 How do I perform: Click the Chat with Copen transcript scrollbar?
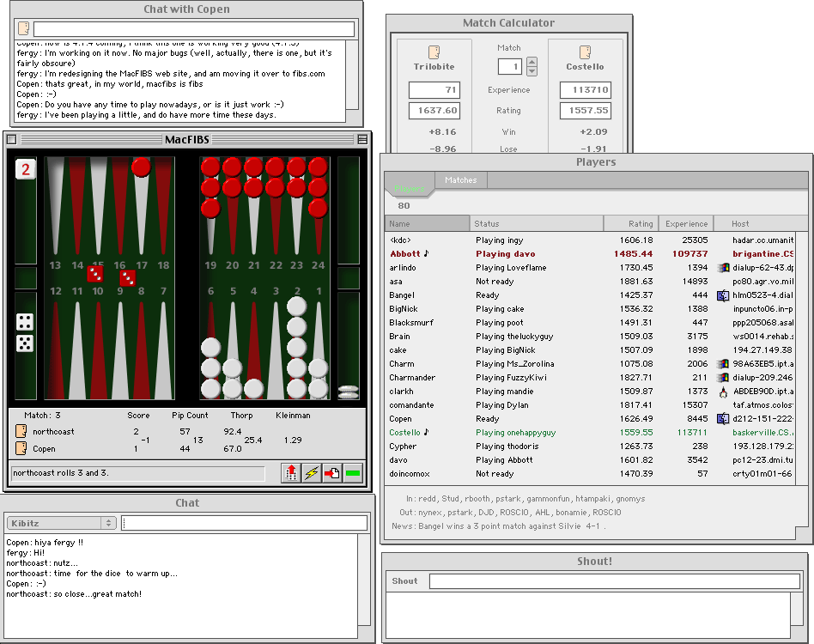(x=352, y=76)
